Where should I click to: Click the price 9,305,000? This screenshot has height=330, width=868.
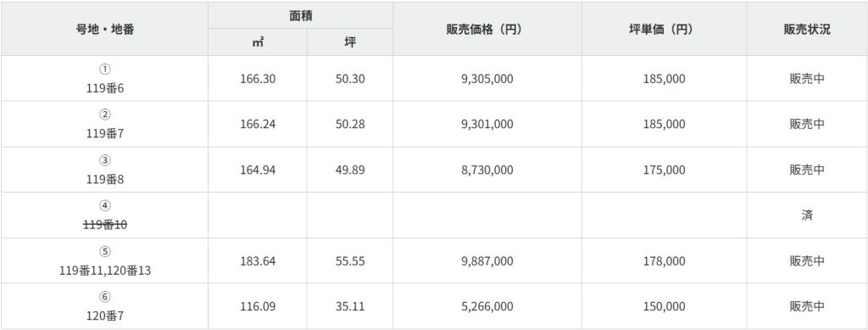click(x=487, y=79)
